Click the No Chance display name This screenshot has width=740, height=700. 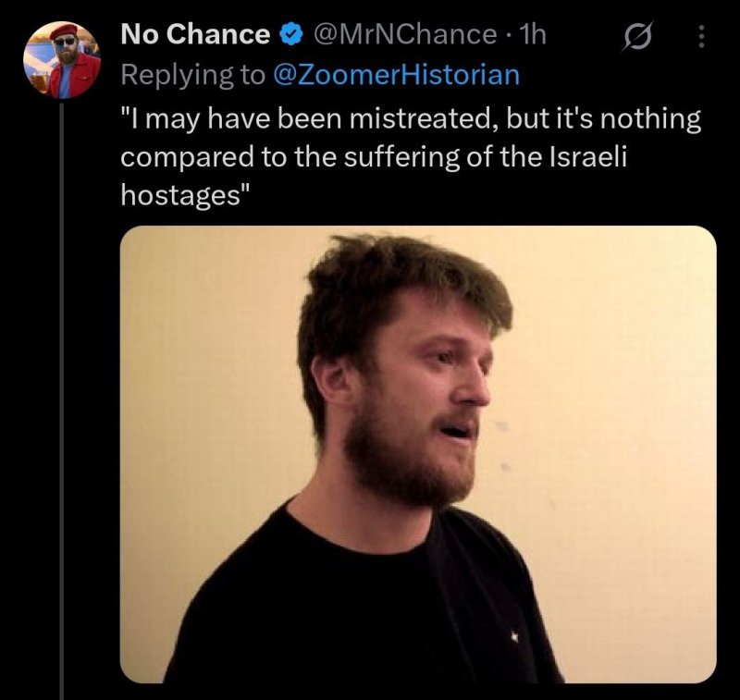[195, 36]
